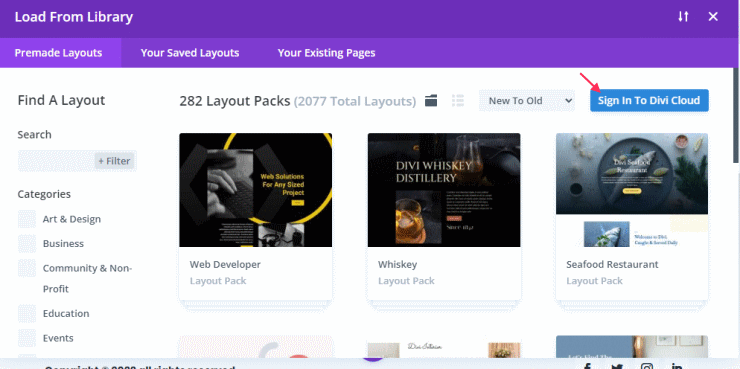Check the Business category checkbox
The image size is (740, 369).
[x=27, y=243]
